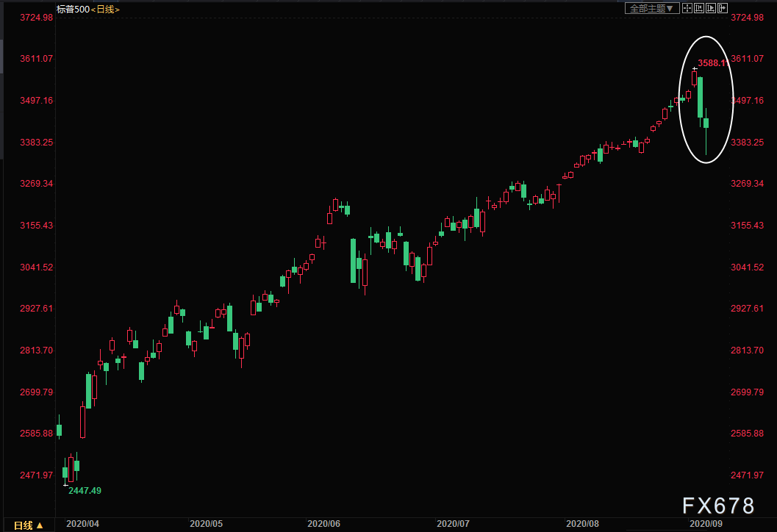
Task: Click the 3611.07 level on right price axis
Action: (749, 58)
